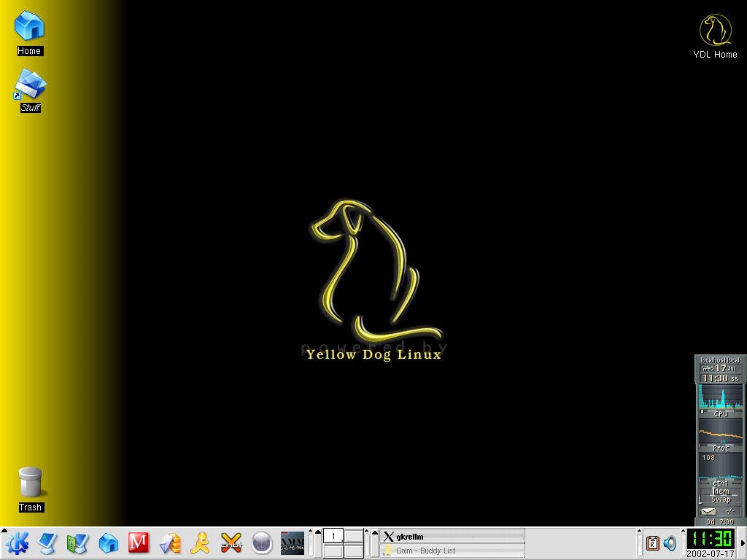Open the YDL Home desktop link
747x560 pixels.
(715, 36)
